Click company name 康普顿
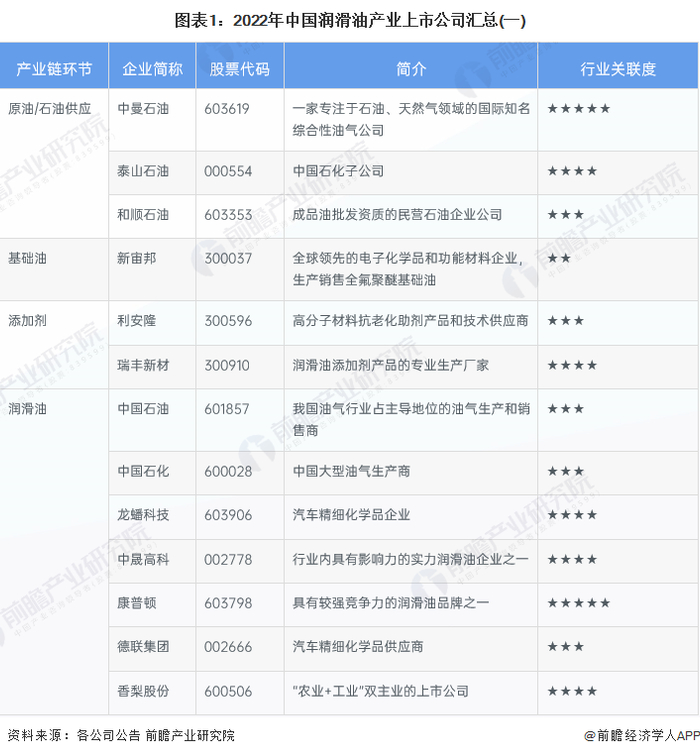700x756 pixels. point(137,603)
